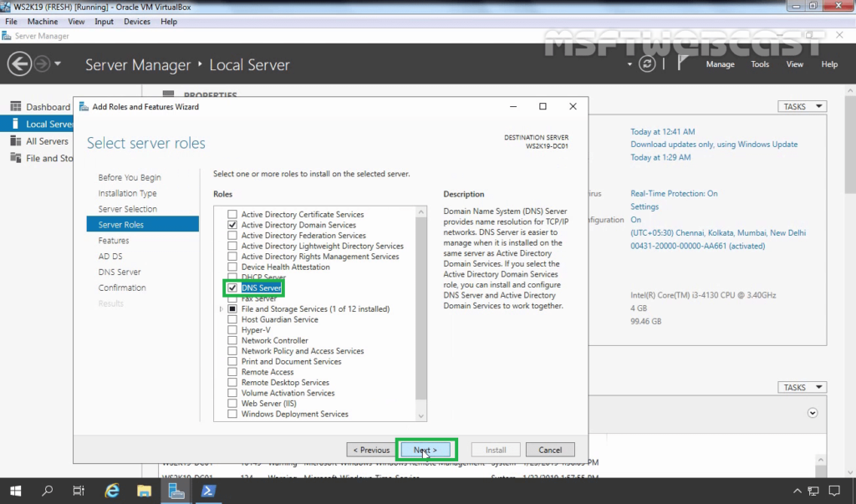Open Real-Time Protection: On link
The width and height of the screenshot is (856, 504).
(674, 193)
